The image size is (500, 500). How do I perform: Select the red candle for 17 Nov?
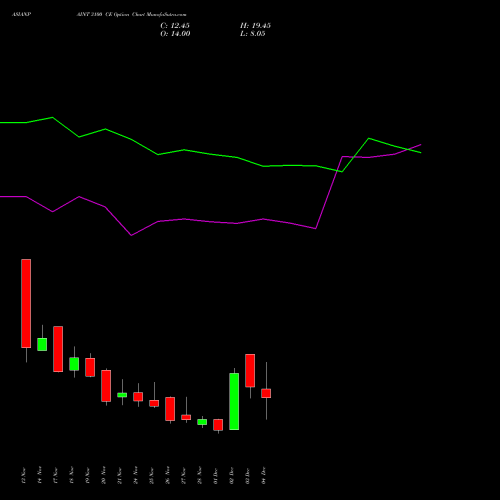coord(58,349)
